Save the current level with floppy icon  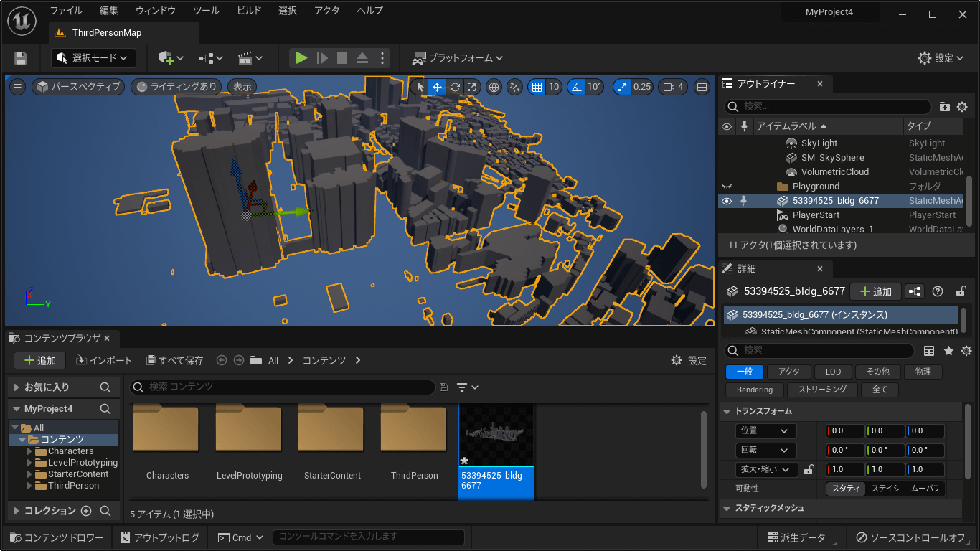click(x=21, y=58)
